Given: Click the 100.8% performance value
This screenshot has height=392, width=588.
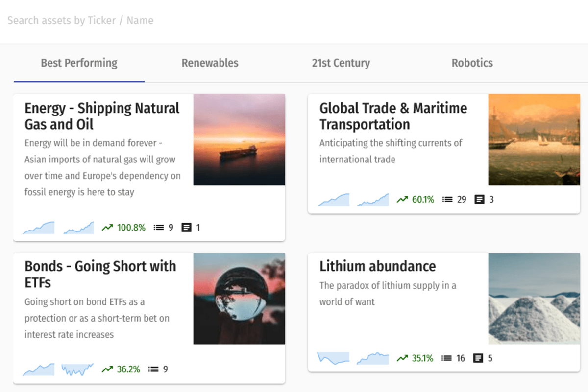Looking at the screenshot, I should pyautogui.click(x=131, y=228).
